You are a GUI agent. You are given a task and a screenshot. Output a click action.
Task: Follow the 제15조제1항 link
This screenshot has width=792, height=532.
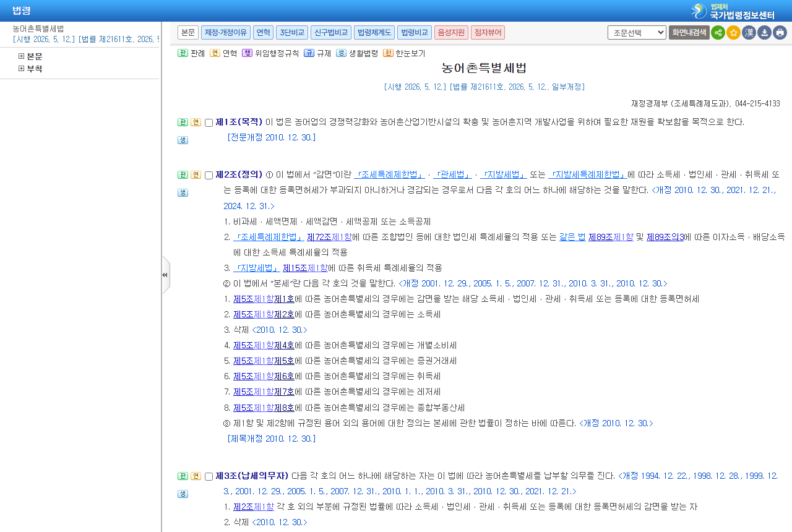(305, 268)
